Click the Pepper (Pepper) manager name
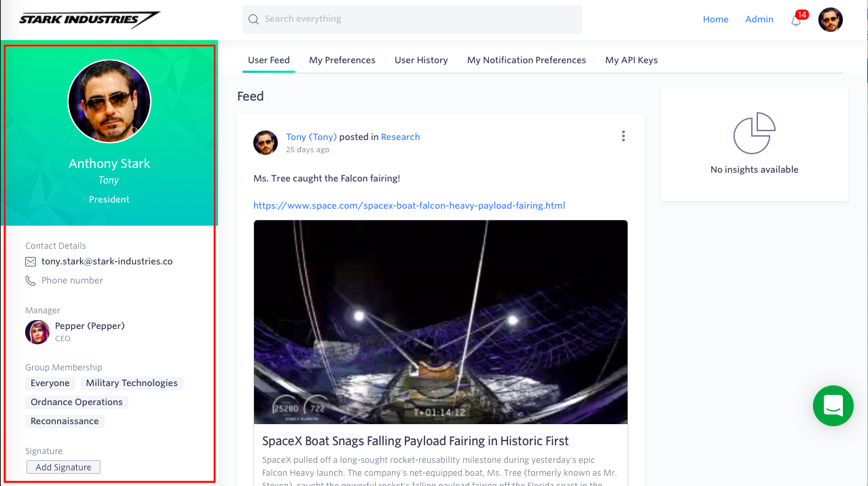The width and height of the screenshot is (868, 486). [90, 326]
